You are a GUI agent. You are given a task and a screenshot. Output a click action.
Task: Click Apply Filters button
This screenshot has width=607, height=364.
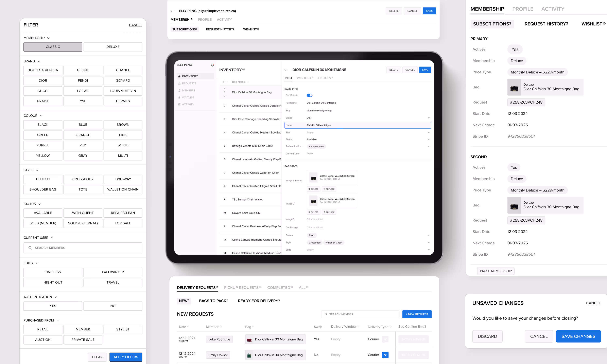pos(126,357)
